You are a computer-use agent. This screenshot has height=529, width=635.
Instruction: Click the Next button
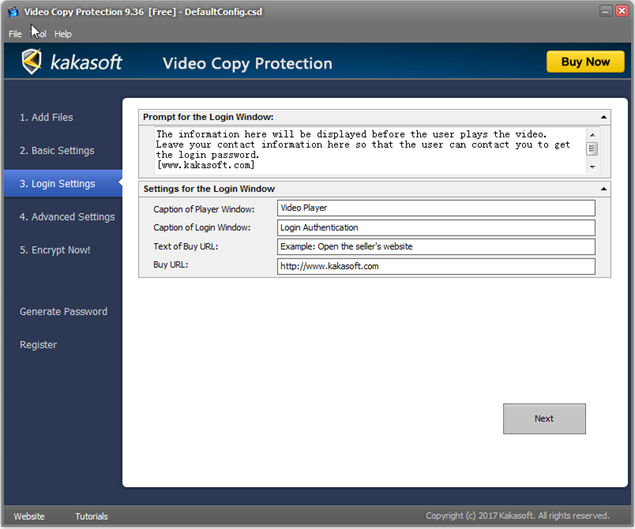pos(544,419)
